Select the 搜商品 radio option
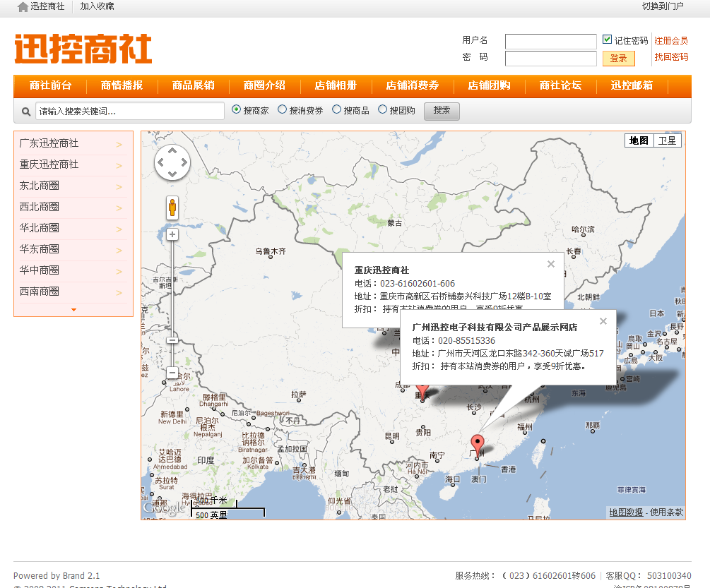This screenshot has height=588, width=710. point(336,109)
